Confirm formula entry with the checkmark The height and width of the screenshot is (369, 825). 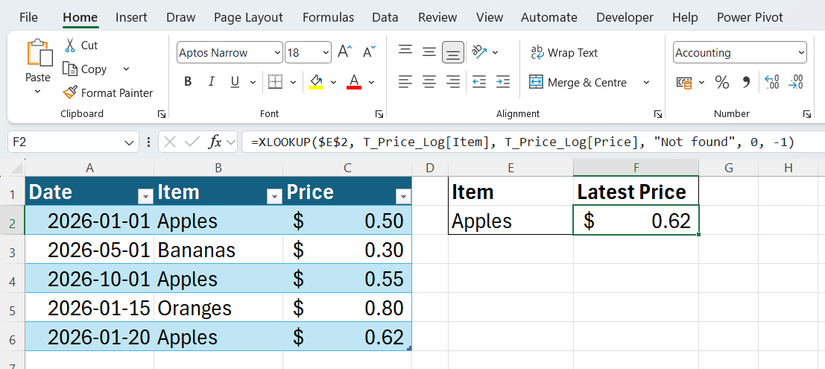click(x=192, y=142)
